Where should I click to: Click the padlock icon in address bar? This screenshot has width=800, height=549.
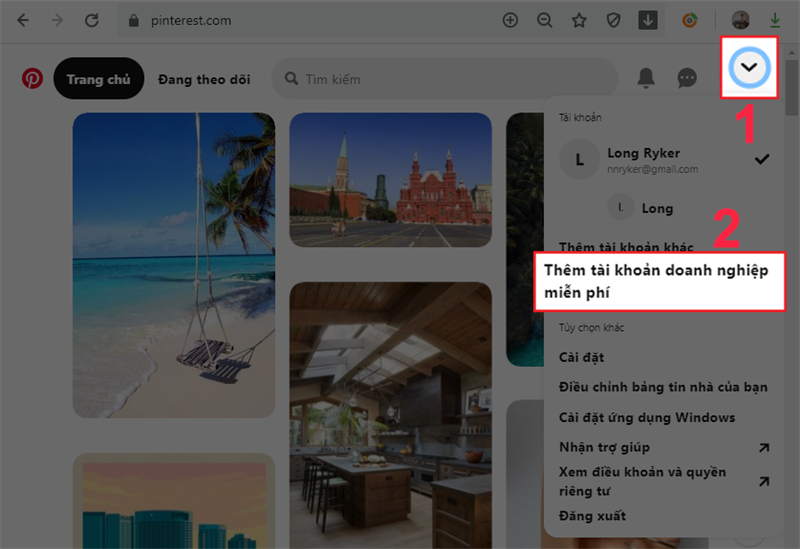[134, 20]
